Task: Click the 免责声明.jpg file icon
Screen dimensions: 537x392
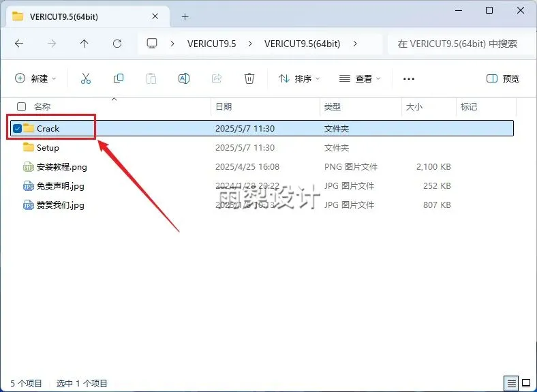Action: (x=29, y=186)
